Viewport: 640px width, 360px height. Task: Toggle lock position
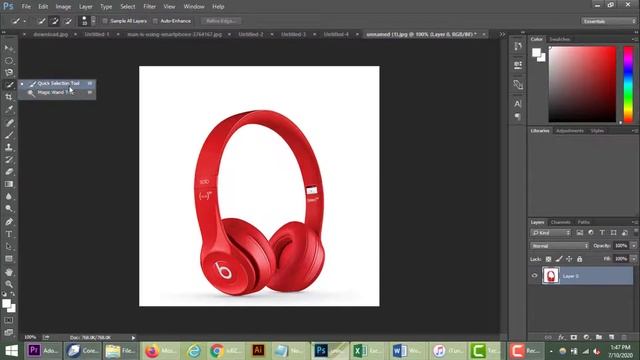point(569,259)
